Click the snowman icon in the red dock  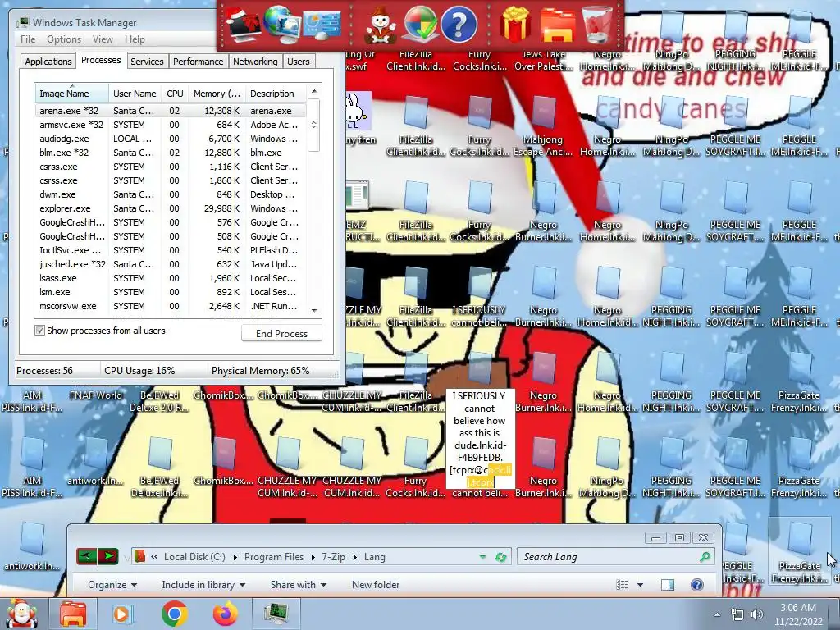coord(380,25)
